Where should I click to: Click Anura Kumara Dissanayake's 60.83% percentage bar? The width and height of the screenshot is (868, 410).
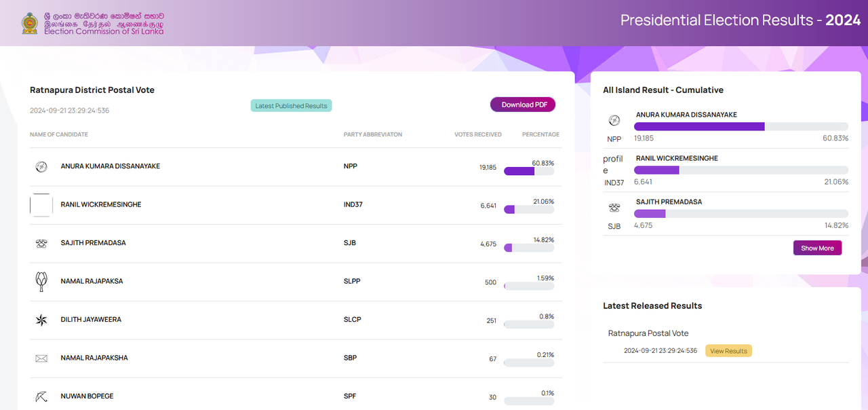(529, 171)
